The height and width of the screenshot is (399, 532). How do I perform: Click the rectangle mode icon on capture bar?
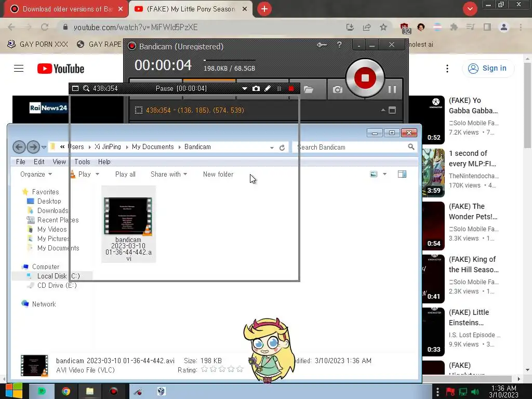[75, 88]
